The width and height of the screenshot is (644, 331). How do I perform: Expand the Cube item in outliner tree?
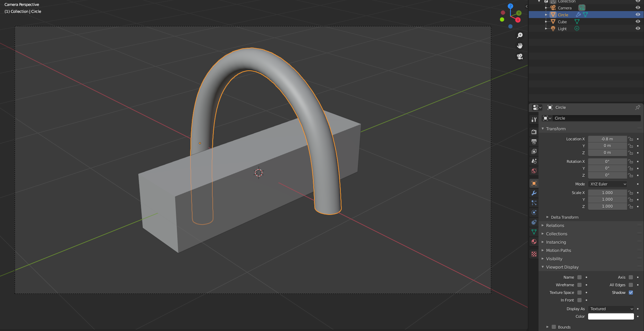(x=546, y=21)
